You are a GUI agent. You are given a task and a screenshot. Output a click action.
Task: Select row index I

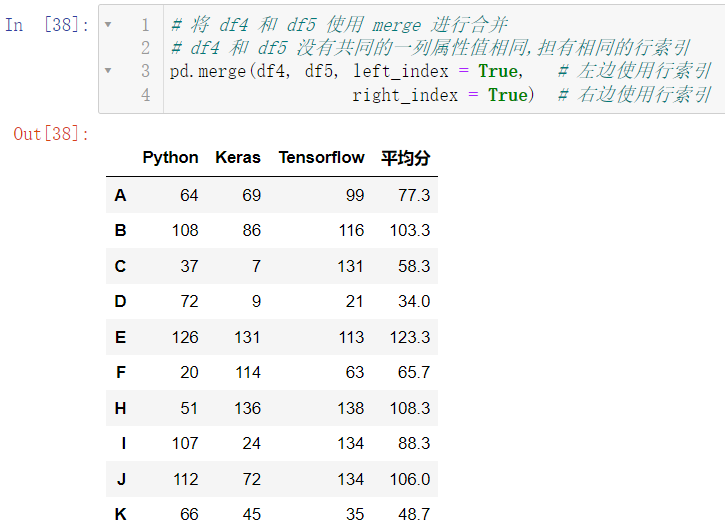(123, 444)
